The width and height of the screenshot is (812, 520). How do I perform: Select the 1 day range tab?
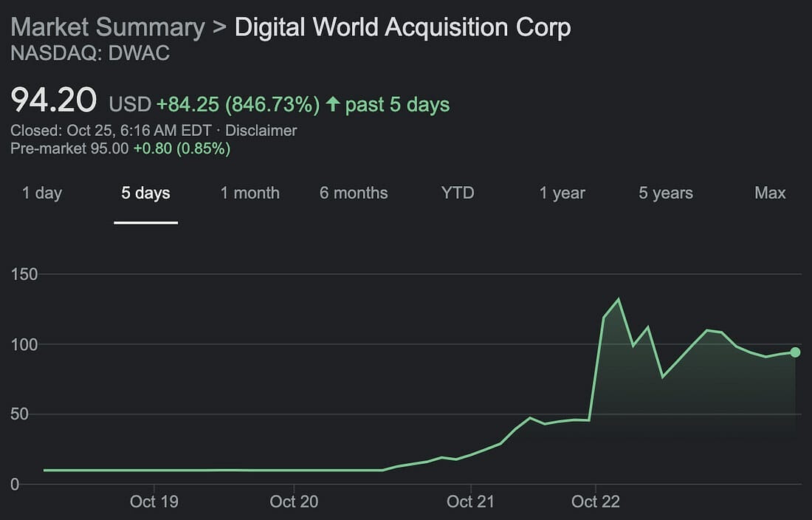click(42, 194)
